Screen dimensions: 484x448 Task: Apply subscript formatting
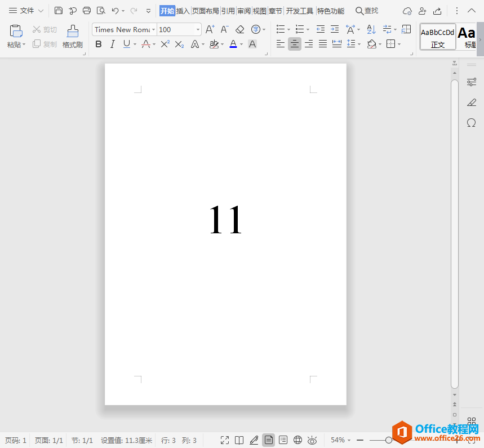[179, 45]
